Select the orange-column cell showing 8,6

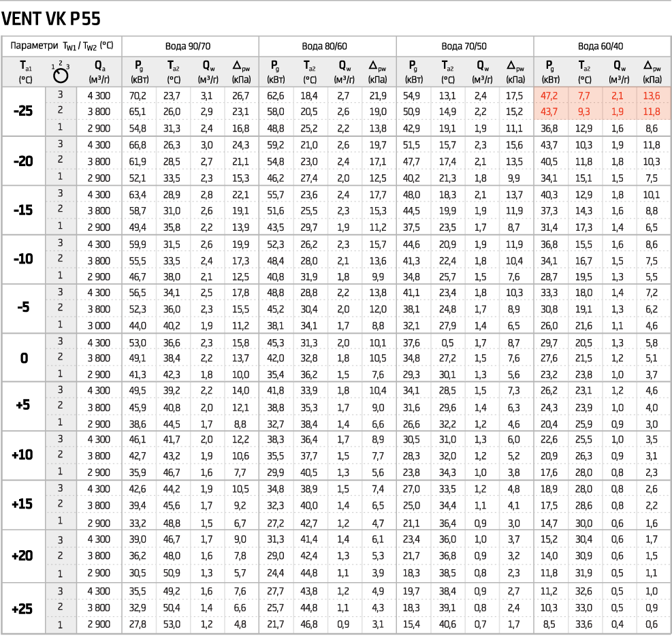coord(652,128)
